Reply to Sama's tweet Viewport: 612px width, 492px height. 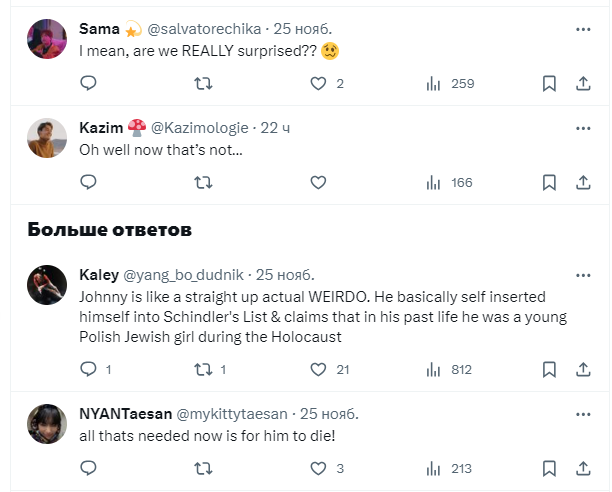click(x=88, y=84)
